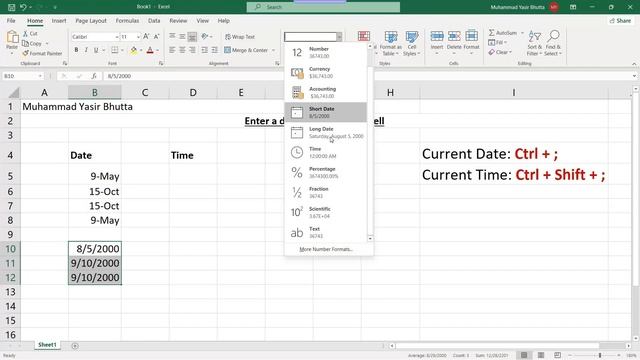The height and width of the screenshot is (360, 640).
Task: Set Top Align for cell
Action: tap(172, 36)
